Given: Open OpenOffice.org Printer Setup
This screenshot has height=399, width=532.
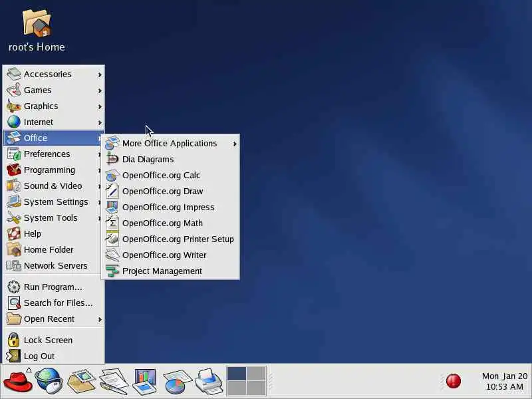Looking at the screenshot, I should pyautogui.click(x=171, y=239).
